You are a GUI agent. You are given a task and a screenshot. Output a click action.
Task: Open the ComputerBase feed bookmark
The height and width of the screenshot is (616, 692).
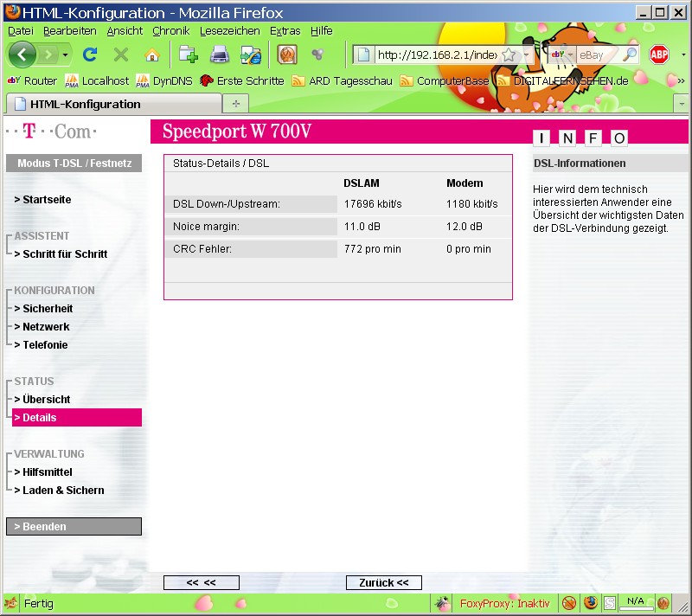(445, 80)
